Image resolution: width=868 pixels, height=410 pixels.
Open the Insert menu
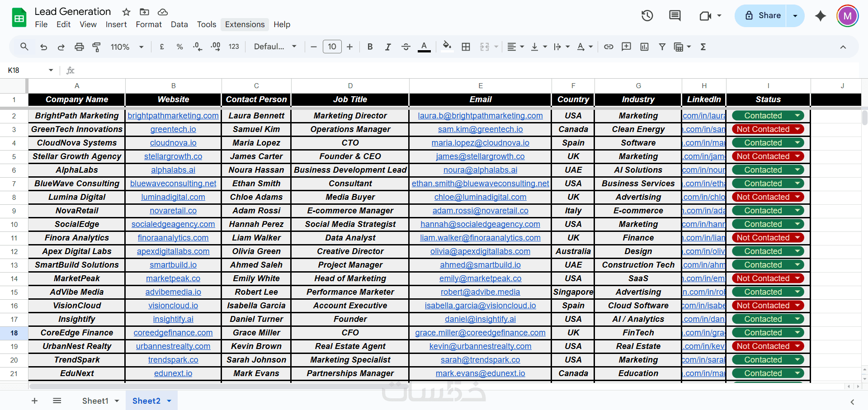[x=116, y=24]
